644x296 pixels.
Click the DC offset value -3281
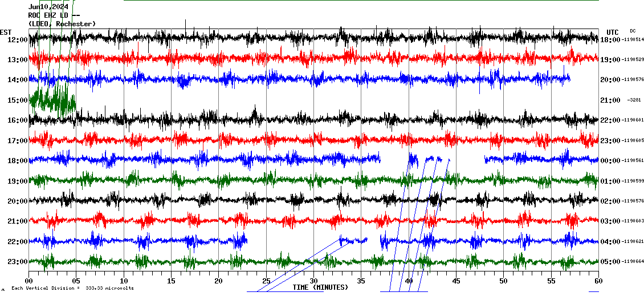pos(635,100)
